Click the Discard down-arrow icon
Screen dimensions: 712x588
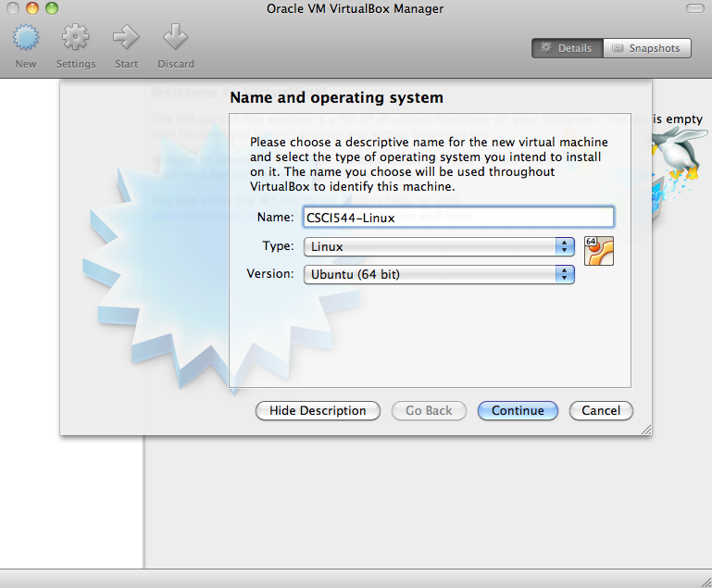tap(175, 37)
